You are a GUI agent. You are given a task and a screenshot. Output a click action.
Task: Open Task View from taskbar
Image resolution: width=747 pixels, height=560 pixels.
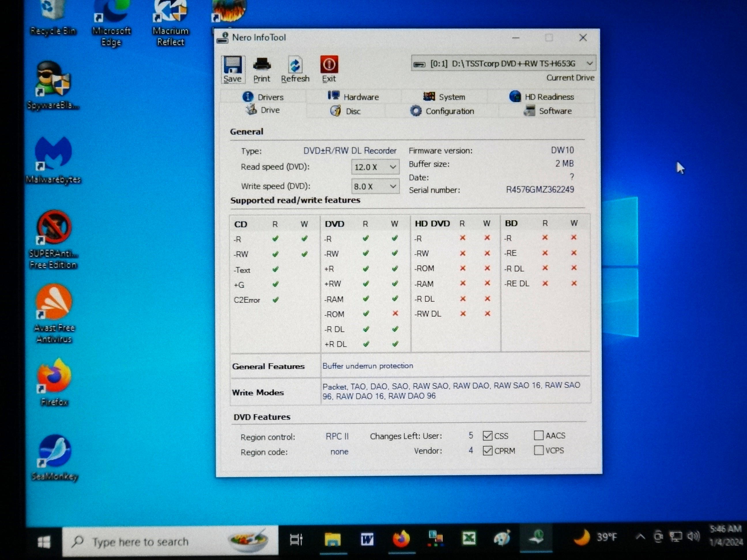point(297,540)
